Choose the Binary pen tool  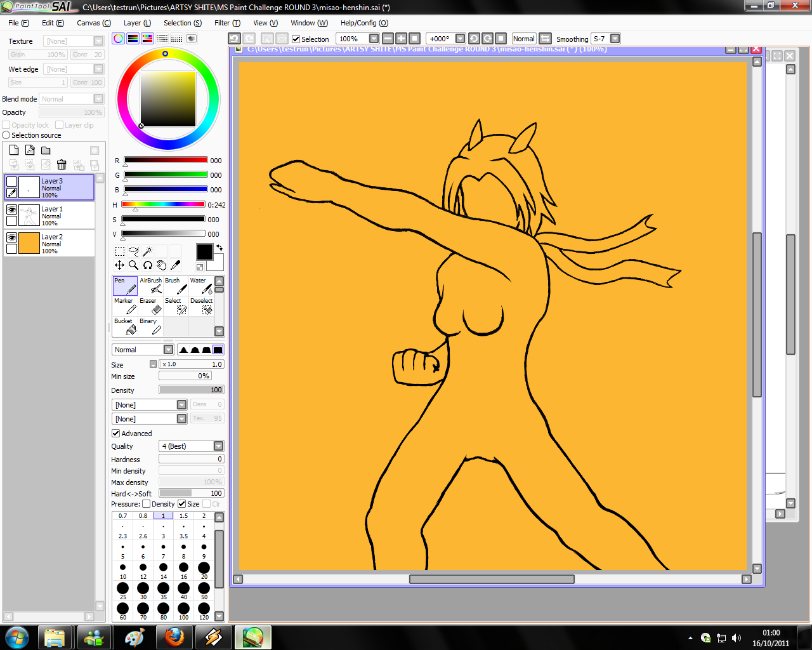coord(150,326)
